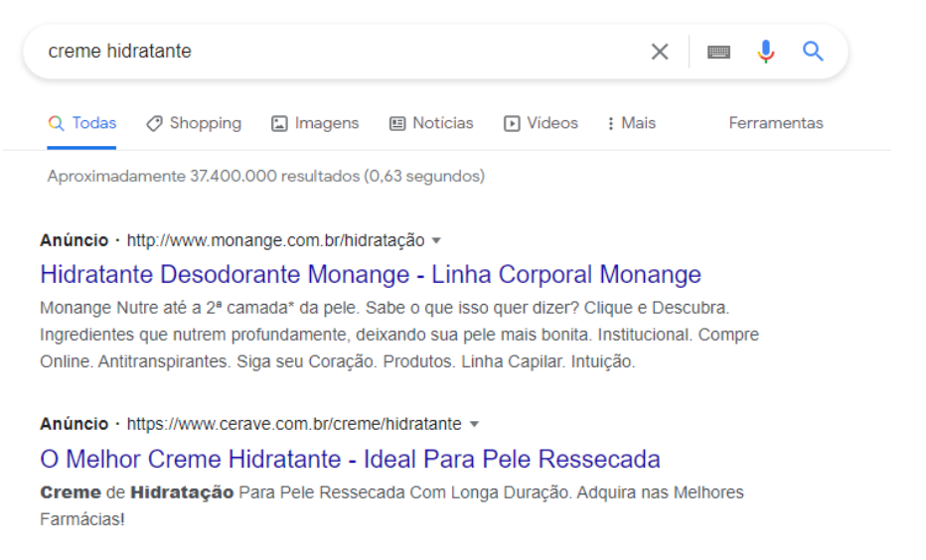Click the Anúncio label on the CeraVe result
This screenshot has height=560, width=926.
[x=75, y=424]
